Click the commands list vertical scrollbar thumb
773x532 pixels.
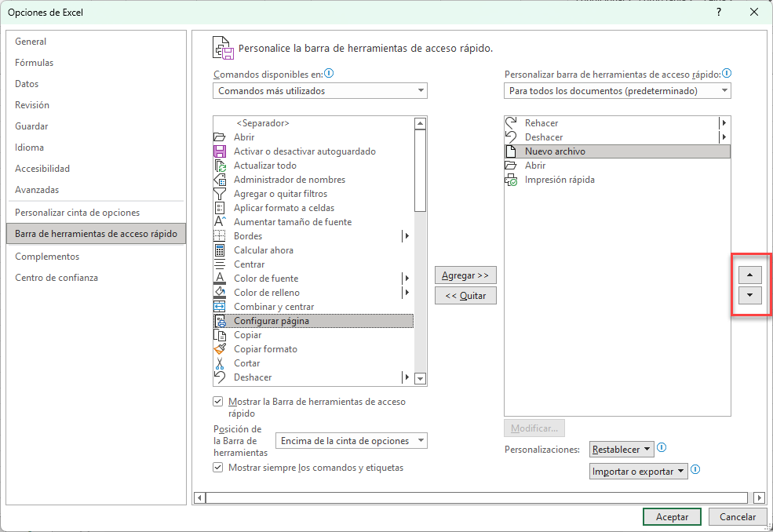pyautogui.click(x=420, y=170)
